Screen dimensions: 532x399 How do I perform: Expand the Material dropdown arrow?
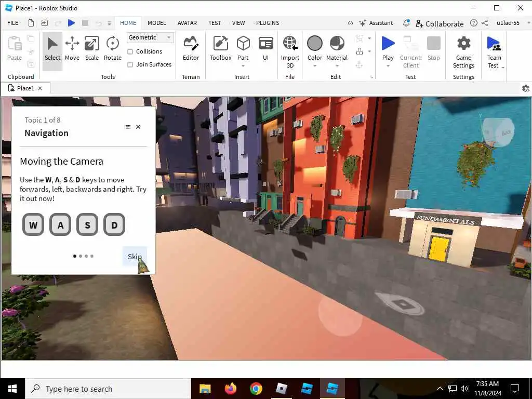coord(337,66)
